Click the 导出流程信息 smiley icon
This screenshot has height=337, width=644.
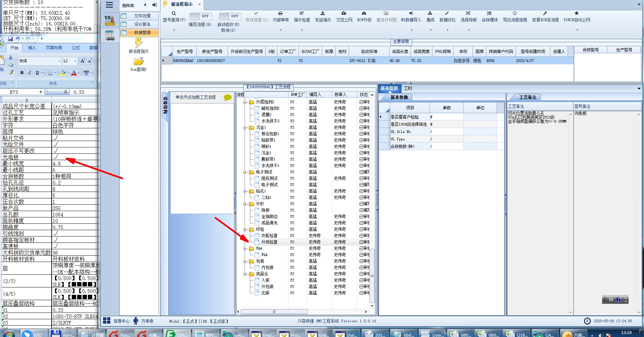(515, 13)
